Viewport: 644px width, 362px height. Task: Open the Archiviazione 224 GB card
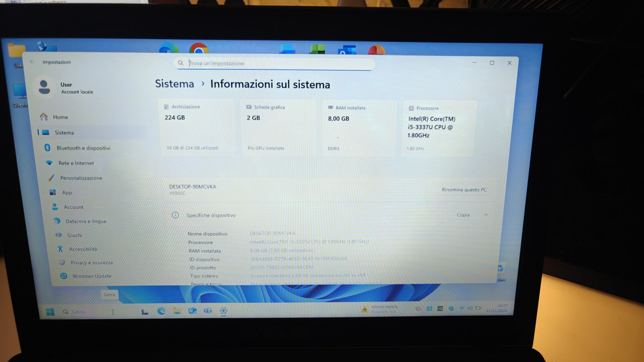click(x=196, y=127)
